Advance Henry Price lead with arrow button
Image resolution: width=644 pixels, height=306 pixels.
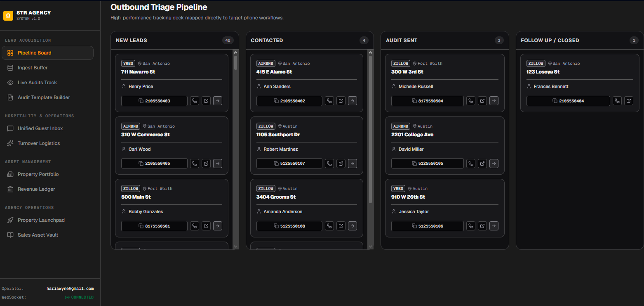coord(218,101)
